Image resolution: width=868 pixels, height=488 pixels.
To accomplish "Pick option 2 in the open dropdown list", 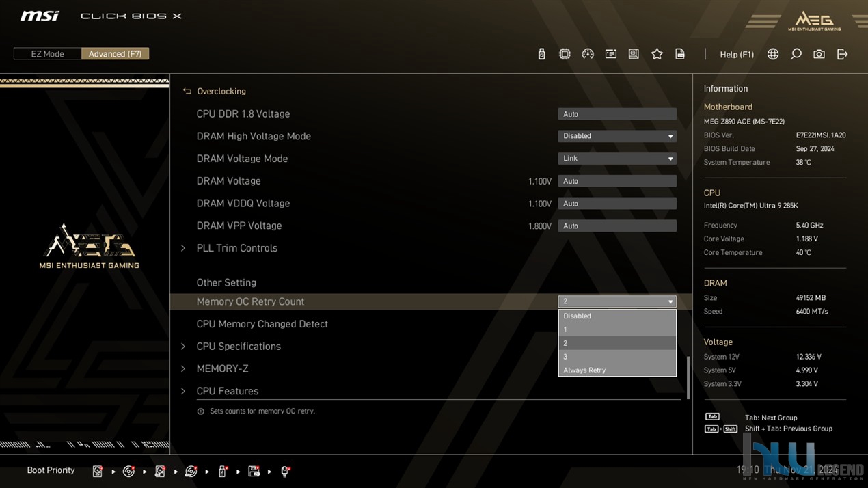I will [x=616, y=343].
